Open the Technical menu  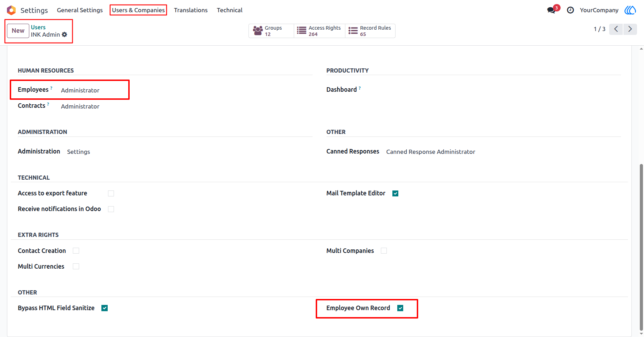click(230, 10)
